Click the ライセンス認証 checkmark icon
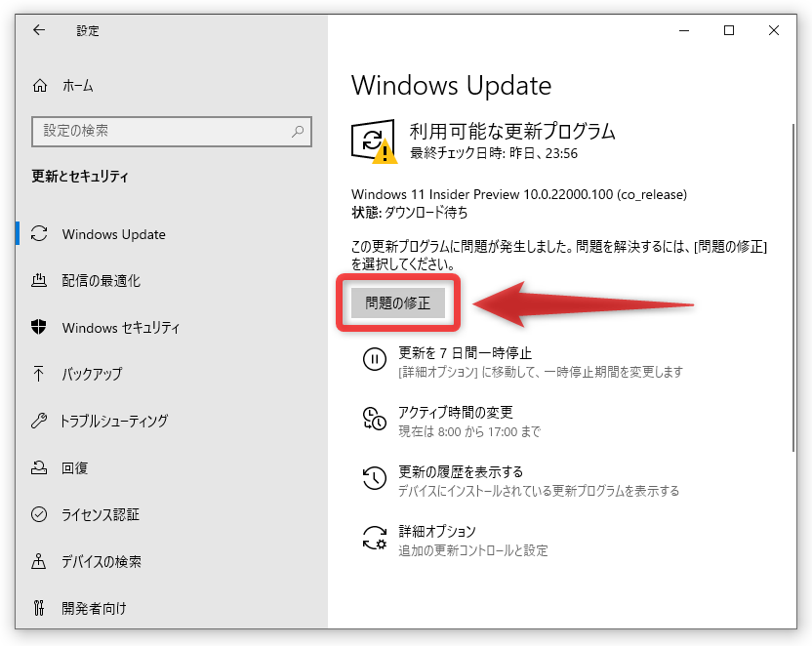 (x=39, y=514)
